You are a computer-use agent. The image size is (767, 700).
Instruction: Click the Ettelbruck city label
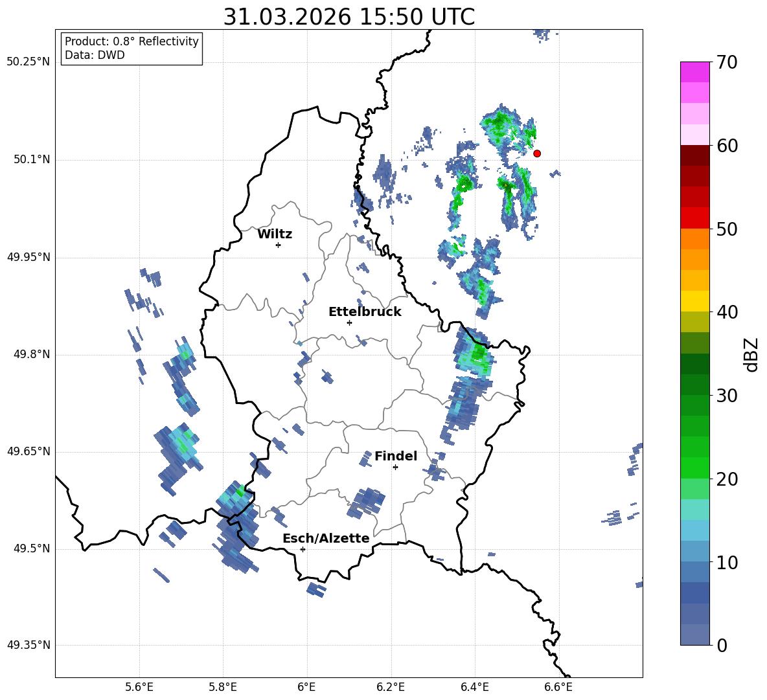click(x=365, y=312)
